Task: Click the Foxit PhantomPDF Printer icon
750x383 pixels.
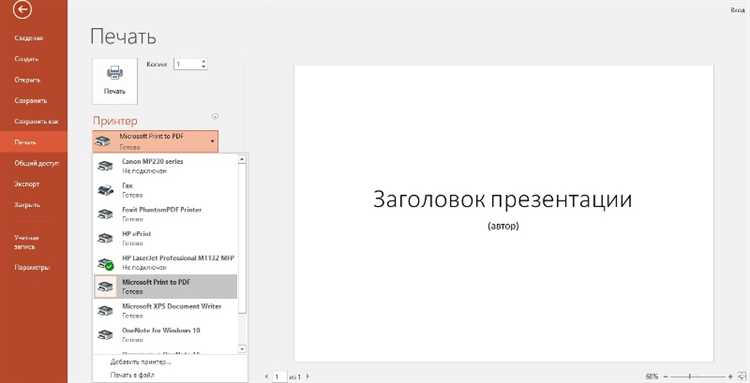Action: click(105, 214)
